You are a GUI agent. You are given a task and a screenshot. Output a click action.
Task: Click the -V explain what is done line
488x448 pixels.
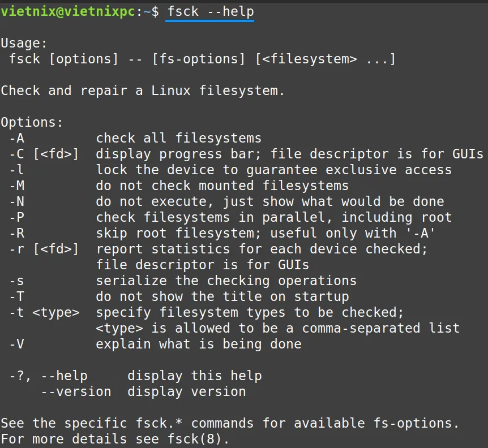(155, 344)
